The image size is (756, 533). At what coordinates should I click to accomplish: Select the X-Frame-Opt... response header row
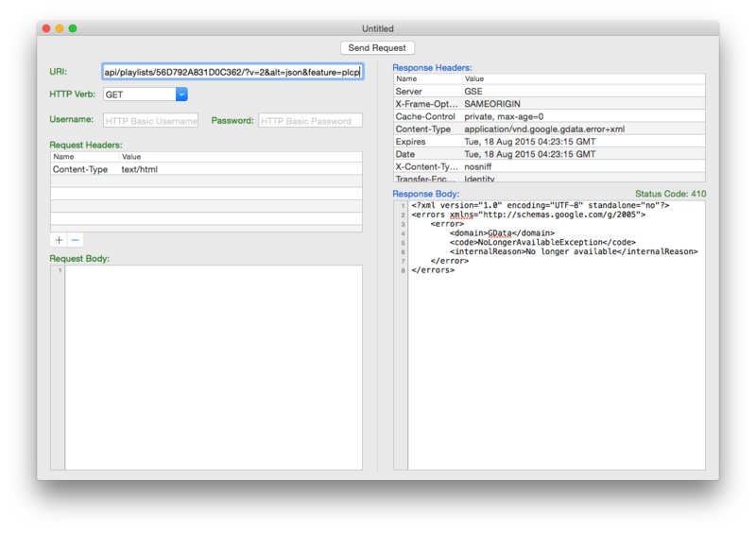(549, 104)
